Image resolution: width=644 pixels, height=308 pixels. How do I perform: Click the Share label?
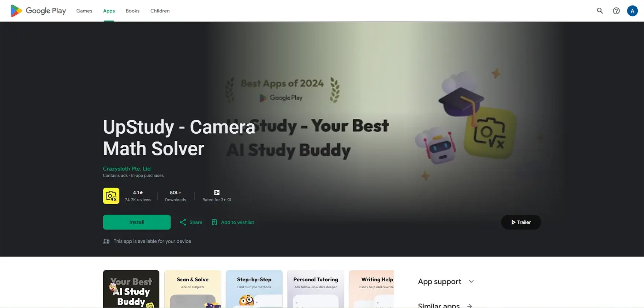[196, 222]
